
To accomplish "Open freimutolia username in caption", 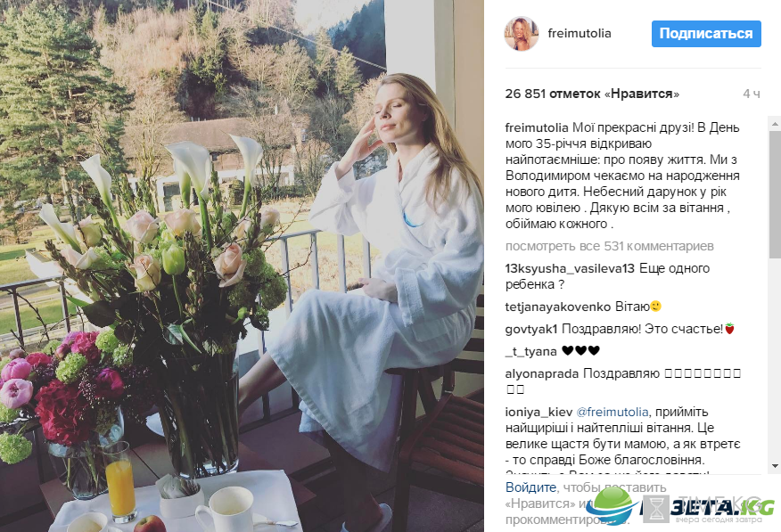I will (537, 127).
